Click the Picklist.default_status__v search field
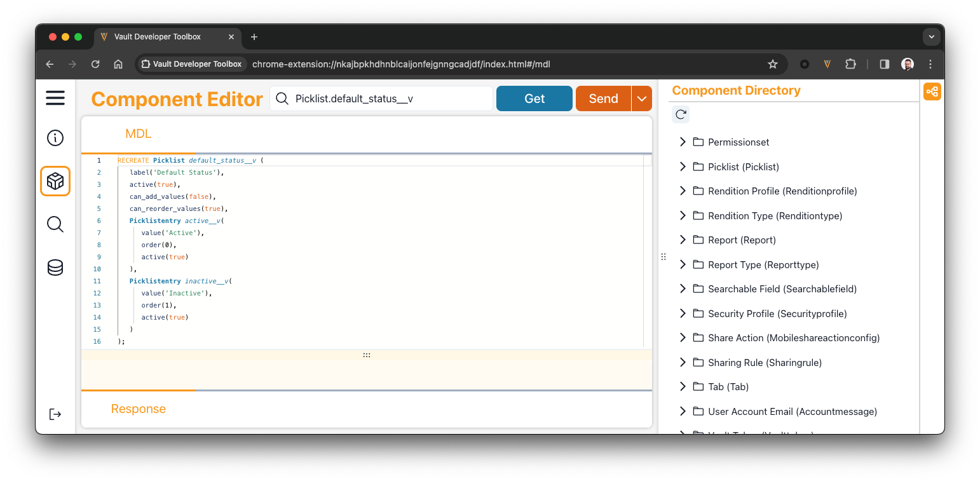This screenshot has width=980, height=481. point(381,98)
